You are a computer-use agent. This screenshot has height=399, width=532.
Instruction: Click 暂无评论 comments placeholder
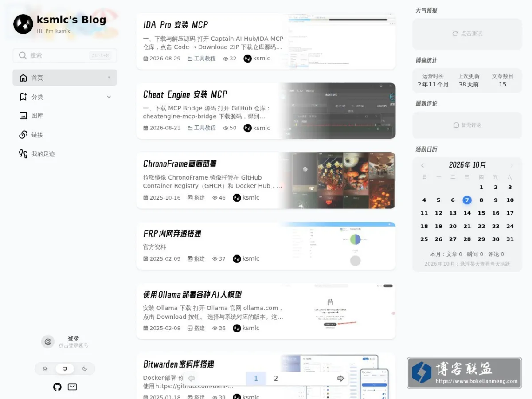(x=467, y=125)
